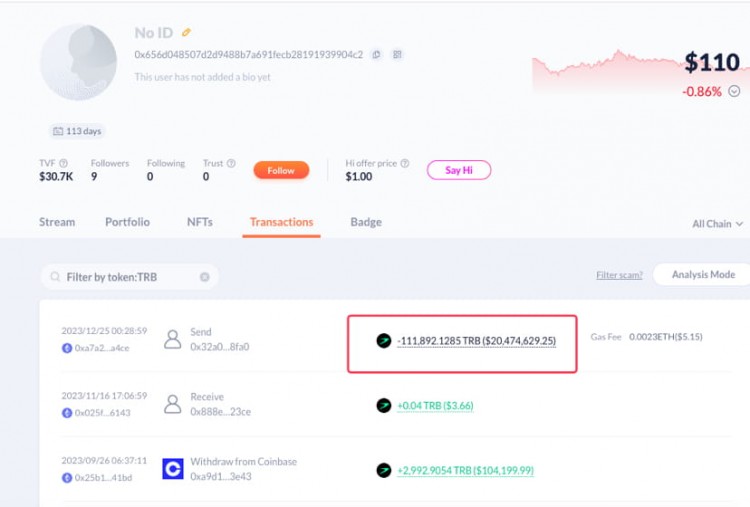Click the profile avatar image
The width and height of the screenshot is (750, 507).
click(78, 62)
